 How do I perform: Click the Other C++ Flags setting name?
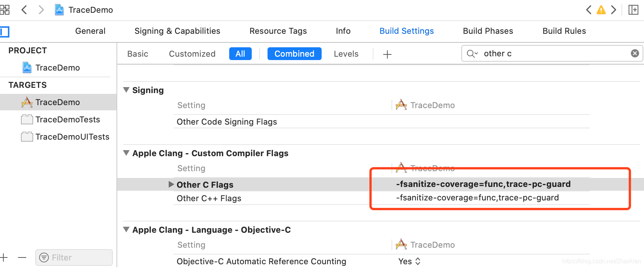209,198
